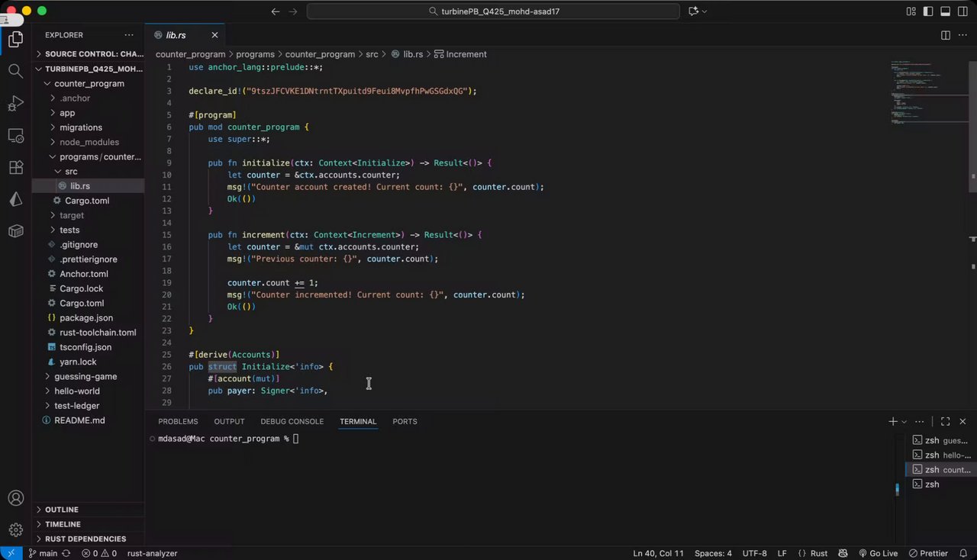Close the lib.rs editor tab
Image resolution: width=977 pixels, height=560 pixels.
214,35
